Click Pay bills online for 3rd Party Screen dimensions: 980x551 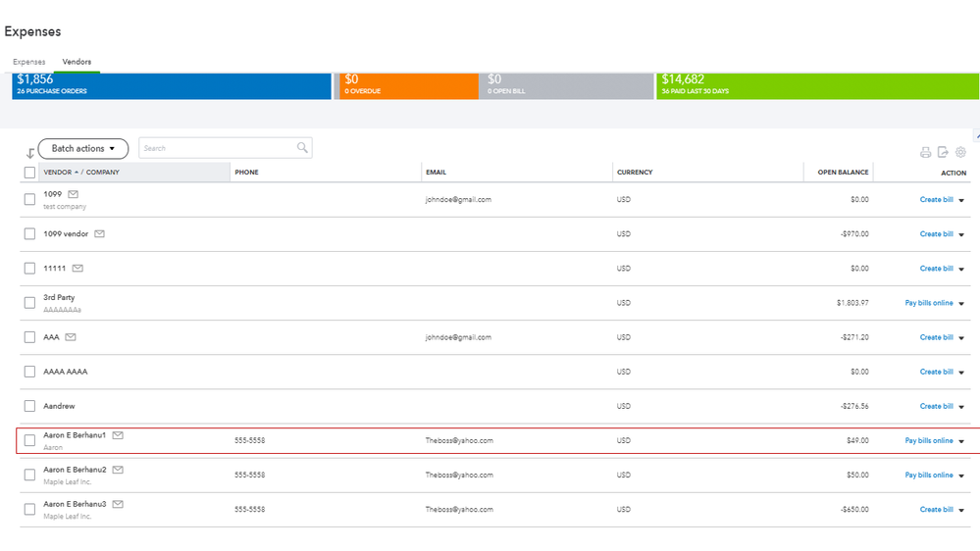(929, 302)
